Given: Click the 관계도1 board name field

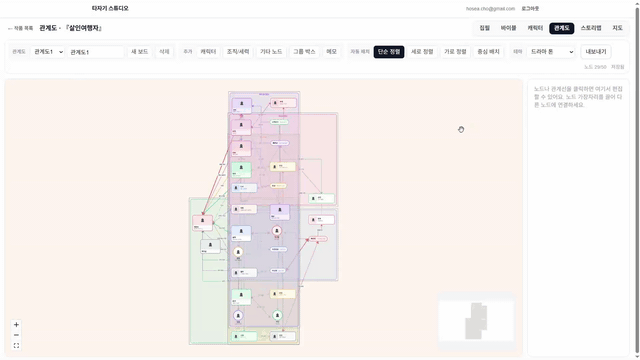Looking at the screenshot, I should (x=96, y=52).
